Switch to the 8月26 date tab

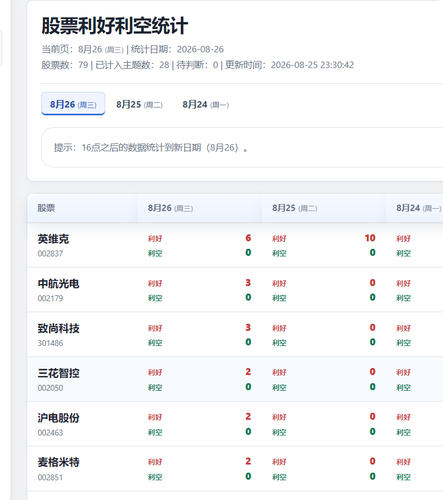click(x=73, y=104)
